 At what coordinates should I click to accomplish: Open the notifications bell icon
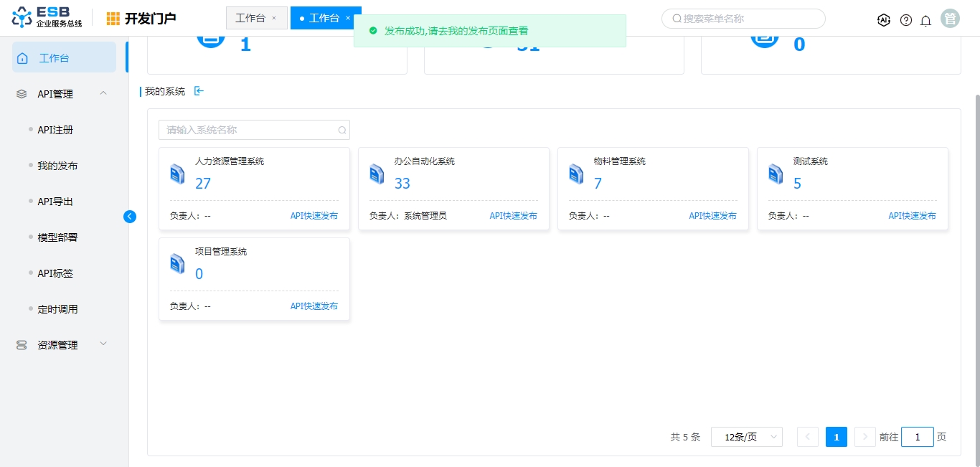point(925,20)
